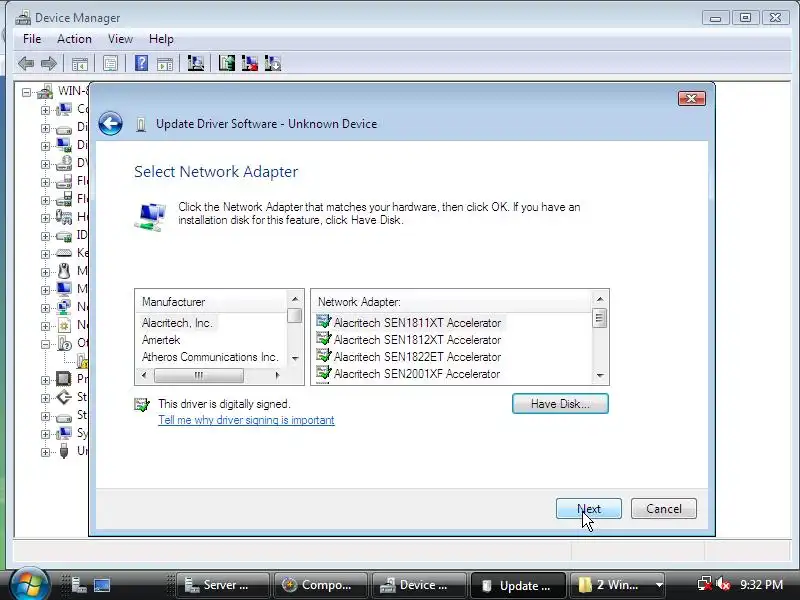Select the yellow-flagged unknown device under Other devices

(x=83, y=361)
